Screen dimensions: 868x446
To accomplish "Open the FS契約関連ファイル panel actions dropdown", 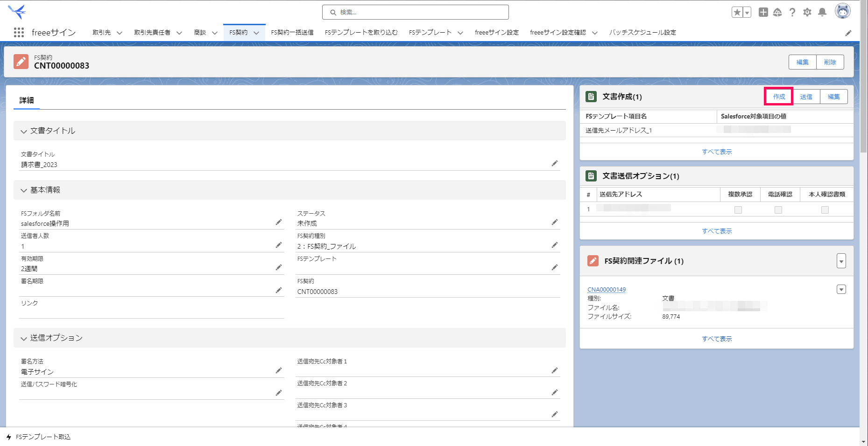I will coord(841,261).
